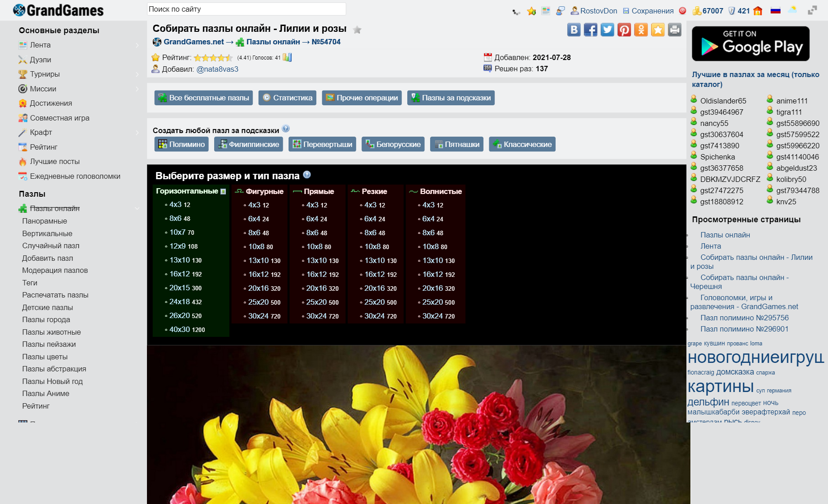
Task: Open Дуэли in the sidebar menu
Action: (x=40, y=60)
